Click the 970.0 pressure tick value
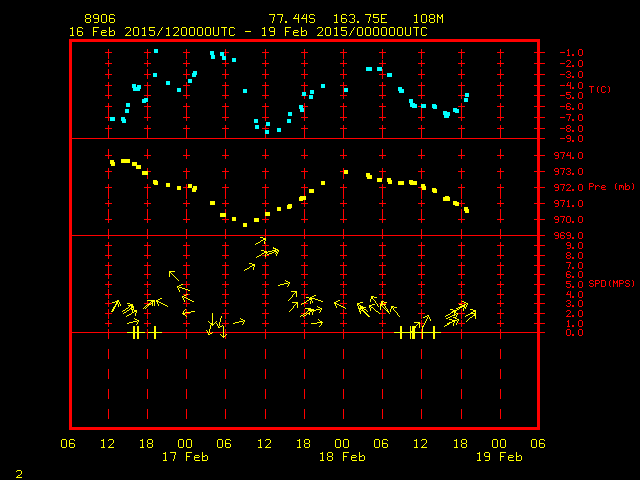The width and height of the screenshot is (640, 480). tap(569, 220)
